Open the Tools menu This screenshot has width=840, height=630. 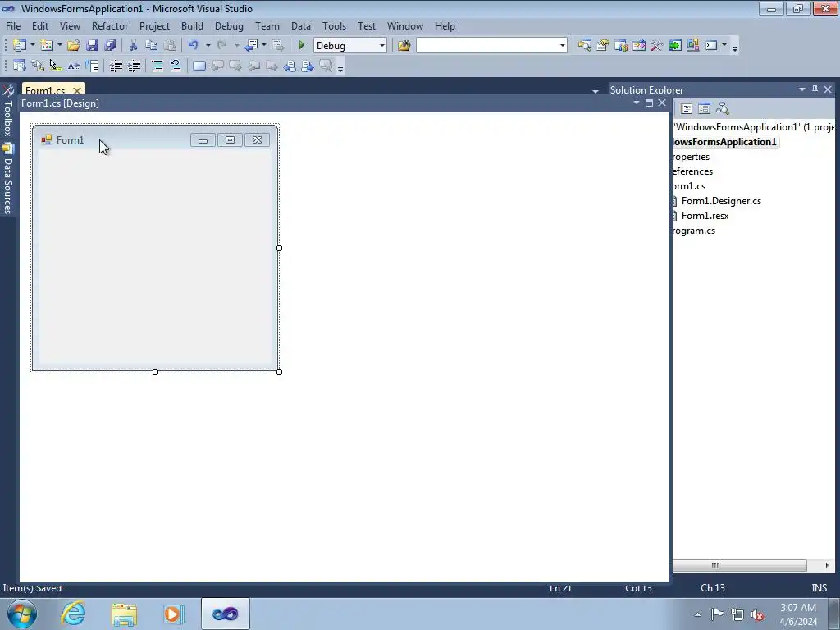click(x=334, y=25)
